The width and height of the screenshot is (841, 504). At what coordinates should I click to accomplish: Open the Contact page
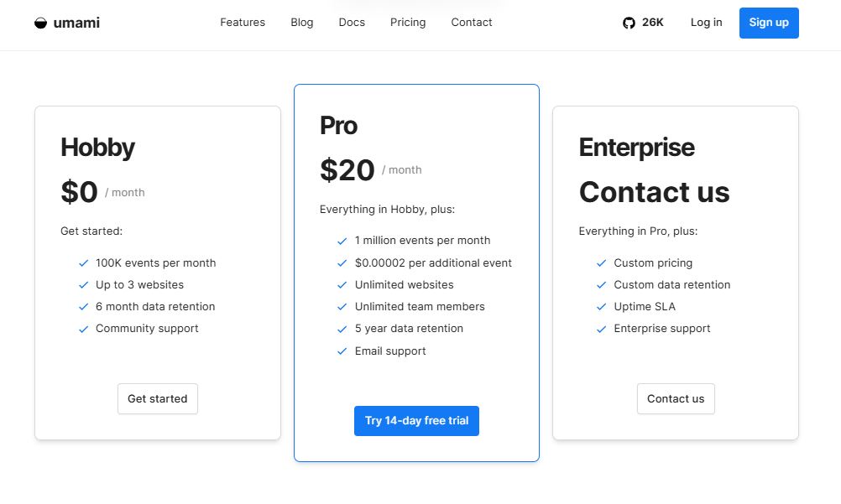471,23
